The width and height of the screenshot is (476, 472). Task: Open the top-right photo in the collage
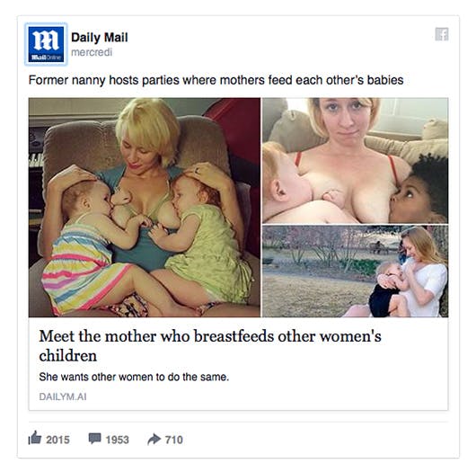(x=355, y=160)
